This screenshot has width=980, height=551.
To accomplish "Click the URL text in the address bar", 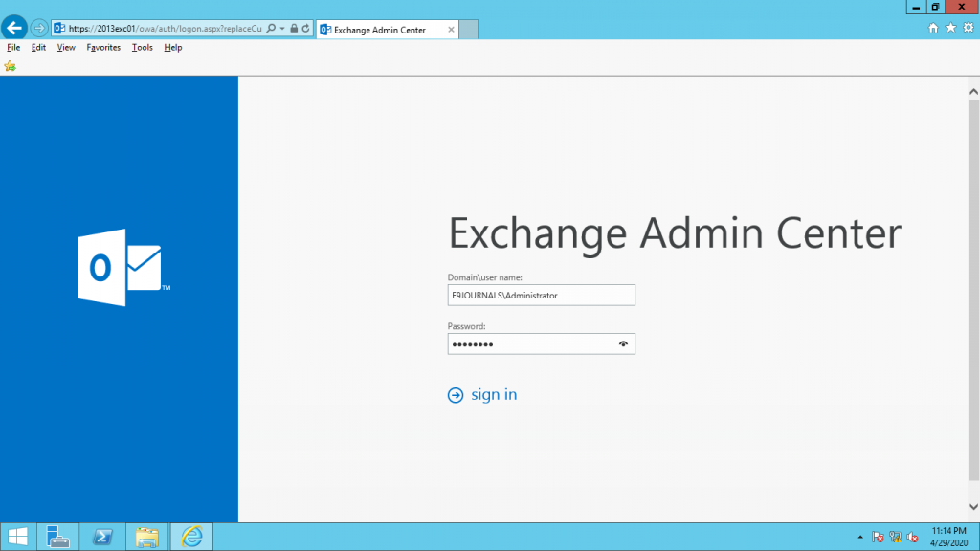I will 165,28.
